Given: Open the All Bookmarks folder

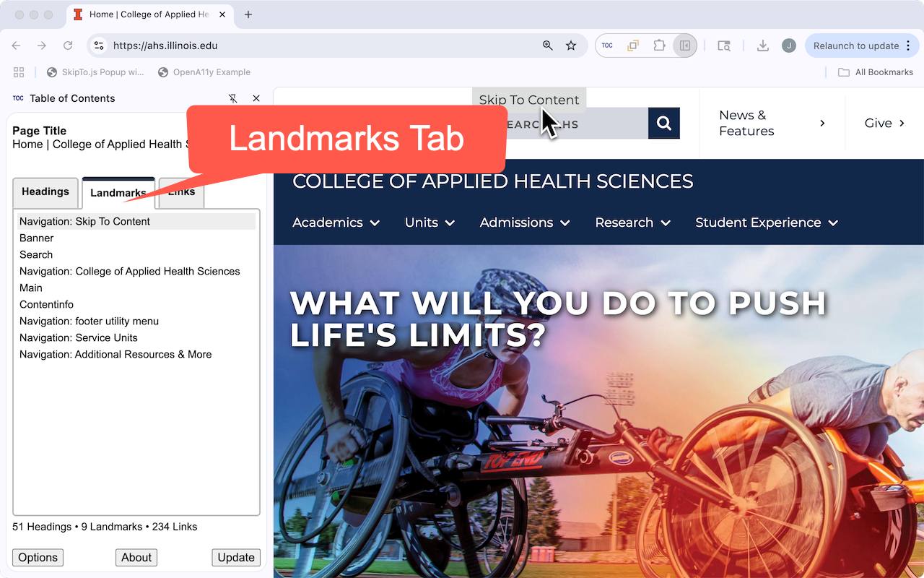Looking at the screenshot, I should (876, 72).
